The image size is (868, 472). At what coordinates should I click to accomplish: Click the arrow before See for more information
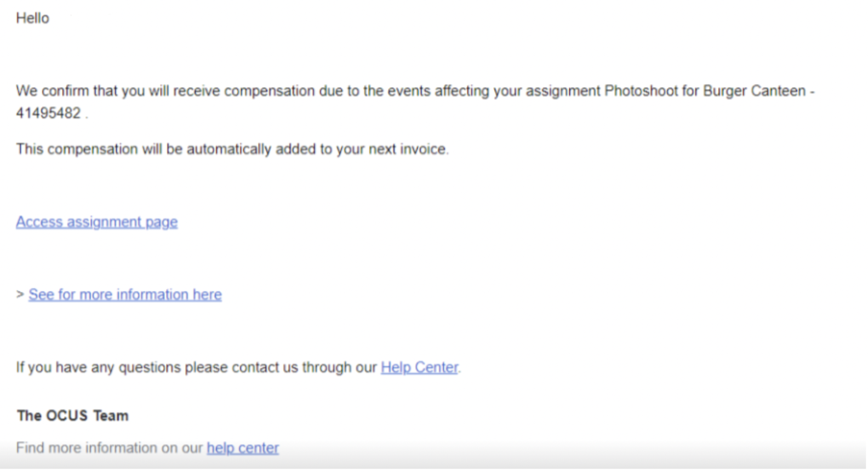coord(20,295)
